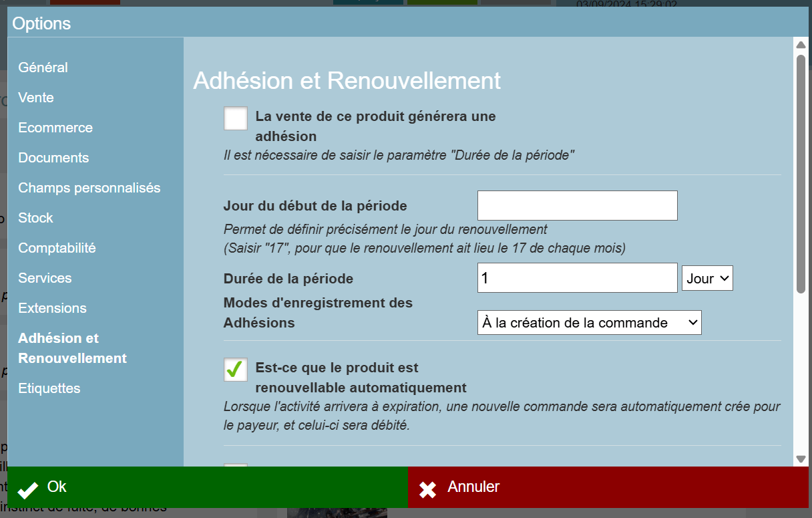Screen dimensions: 812x518
Task: Switch to the Ecommerce section
Action: tap(55, 128)
